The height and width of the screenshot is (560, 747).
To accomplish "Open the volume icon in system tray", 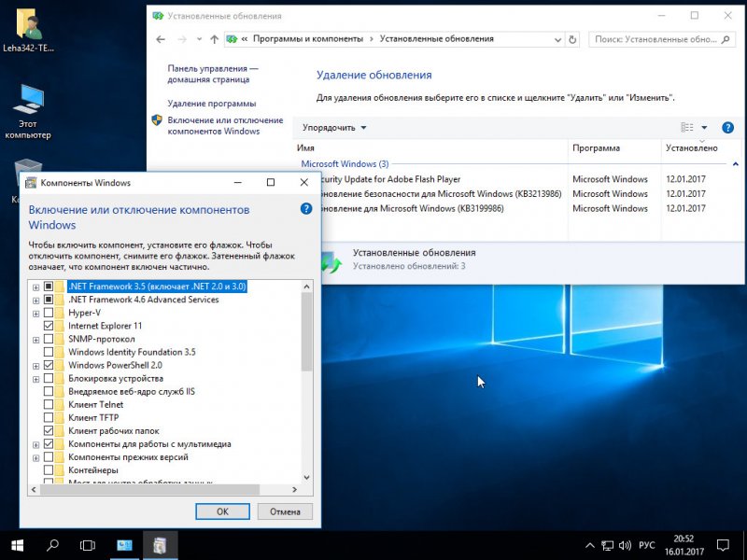I will [625, 546].
